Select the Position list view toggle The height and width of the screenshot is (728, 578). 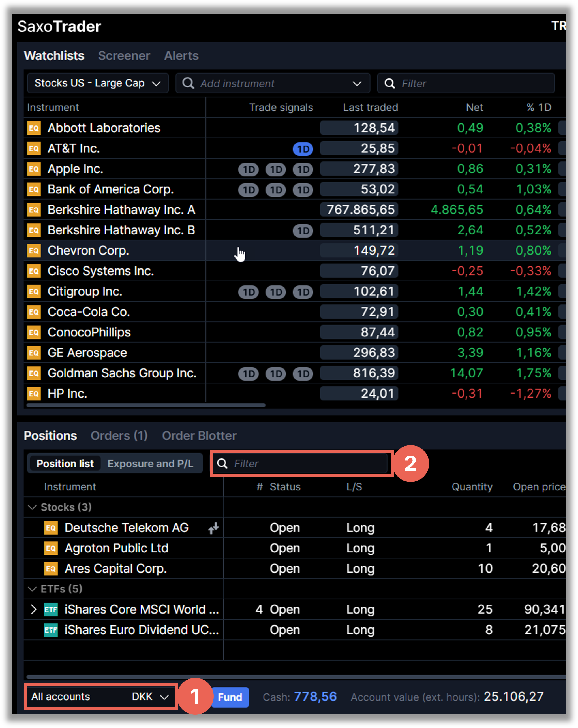(65, 463)
